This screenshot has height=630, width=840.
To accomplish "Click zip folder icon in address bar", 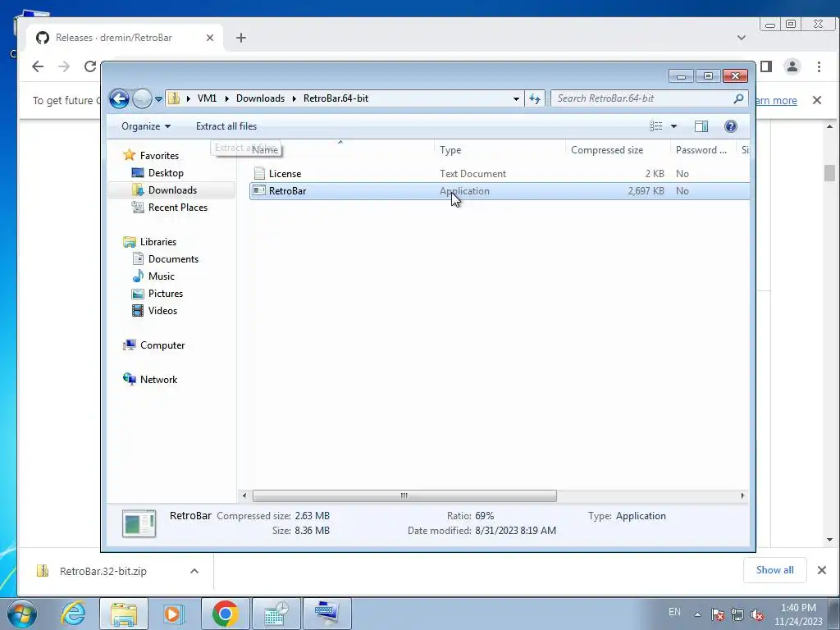I will click(174, 98).
